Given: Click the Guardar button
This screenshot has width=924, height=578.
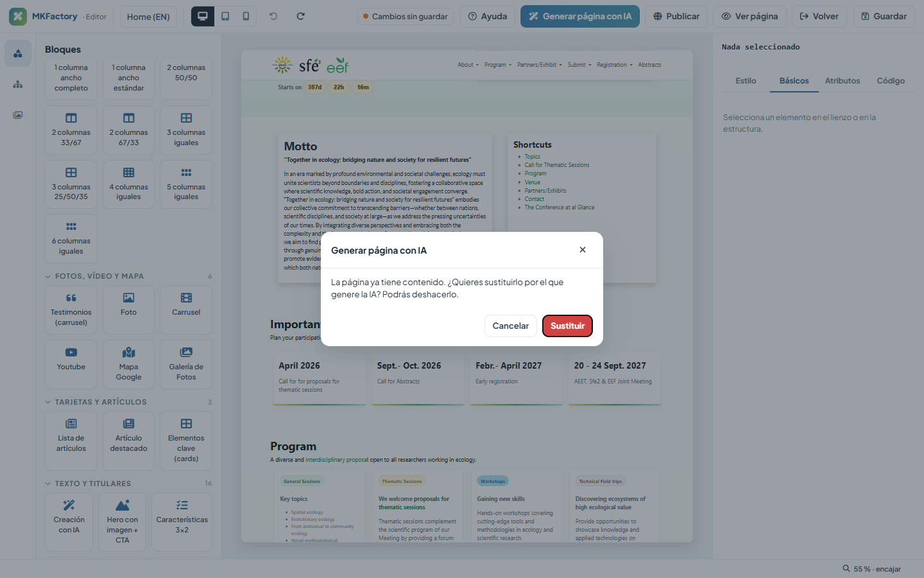Looking at the screenshot, I should tap(884, 17).
